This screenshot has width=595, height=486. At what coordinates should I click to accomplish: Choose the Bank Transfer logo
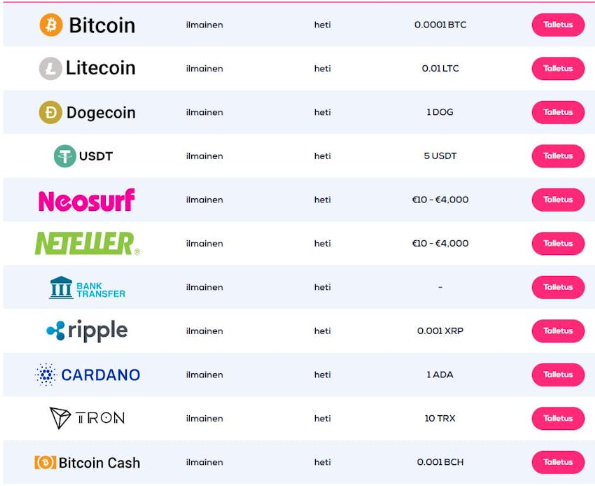pyautogui.click(x=87, y=288)
